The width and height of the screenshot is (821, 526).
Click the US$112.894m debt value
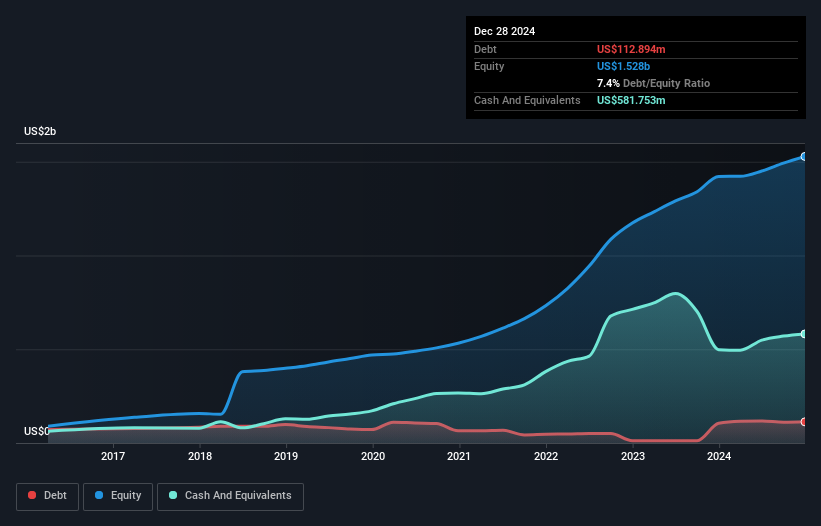(631, 49)
